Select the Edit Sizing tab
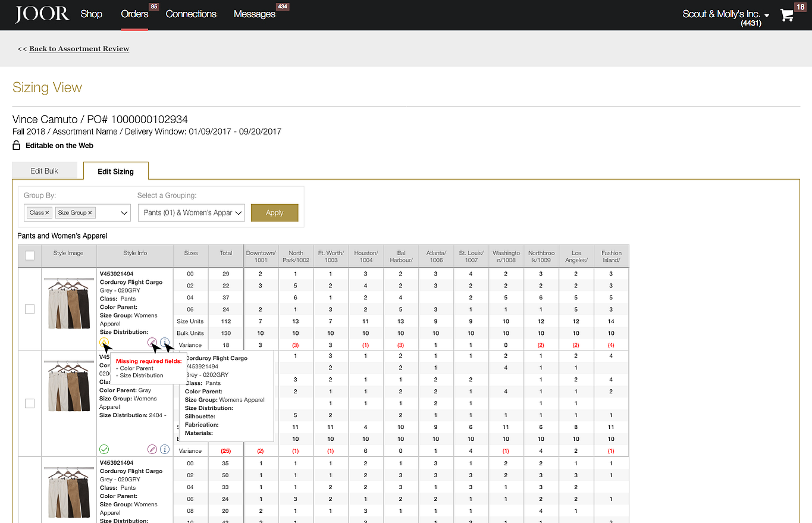This screenshot has width=812, height=523. (x=116, y=171)
